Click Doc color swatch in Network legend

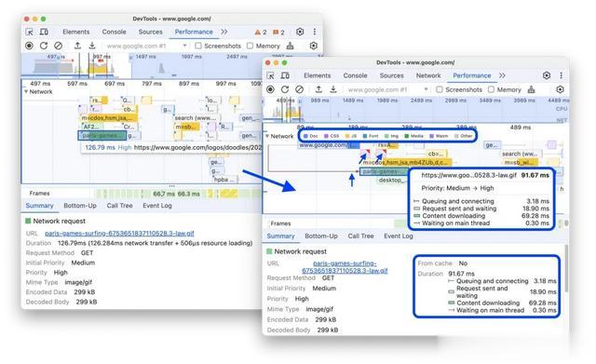coord(305,136)
